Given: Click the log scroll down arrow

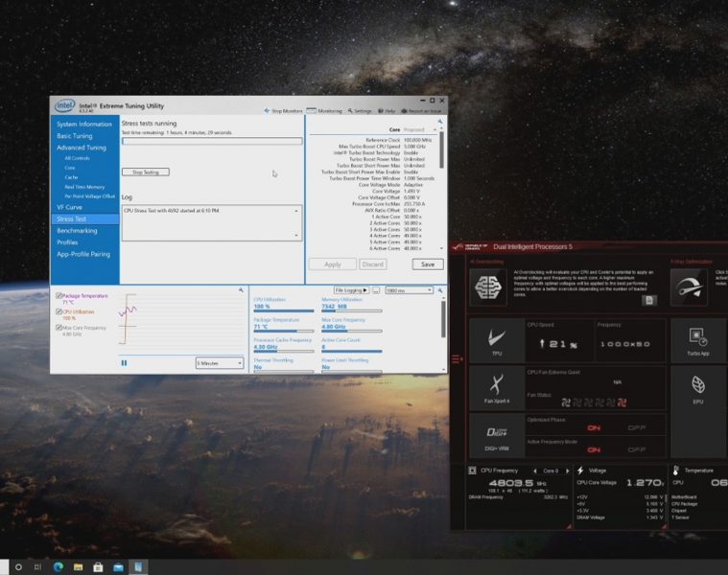Looking at the screenshot, I should point(296,235).
